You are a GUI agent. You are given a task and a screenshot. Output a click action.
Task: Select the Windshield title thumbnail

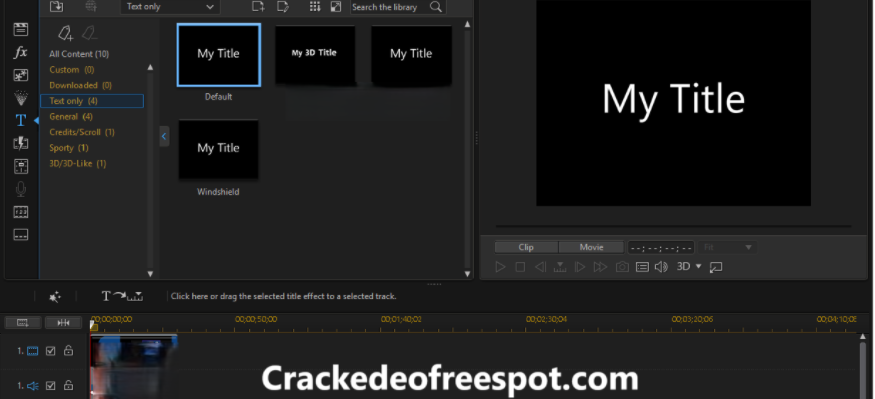pyautogui.click(x=218, y=150)
